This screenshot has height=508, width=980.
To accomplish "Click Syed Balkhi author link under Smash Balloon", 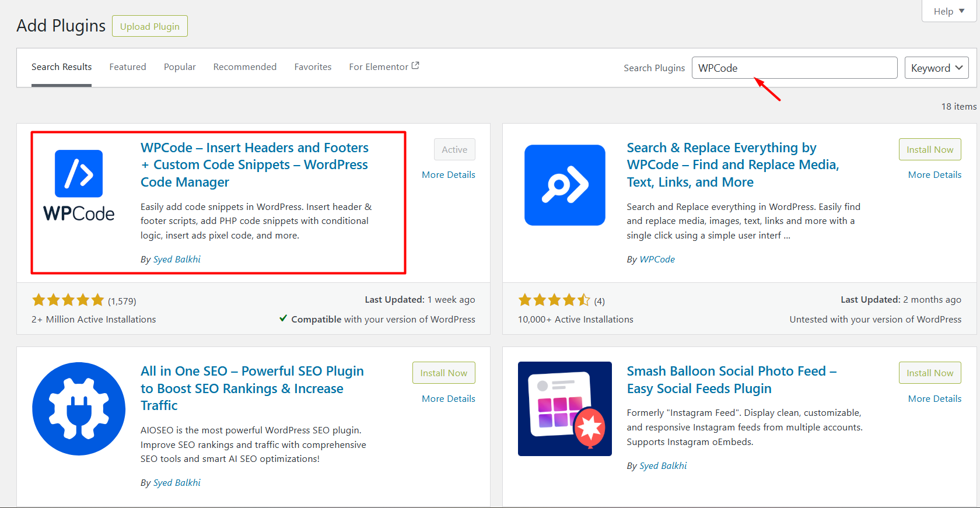I will pyautogui.click(x=663, y=466).
